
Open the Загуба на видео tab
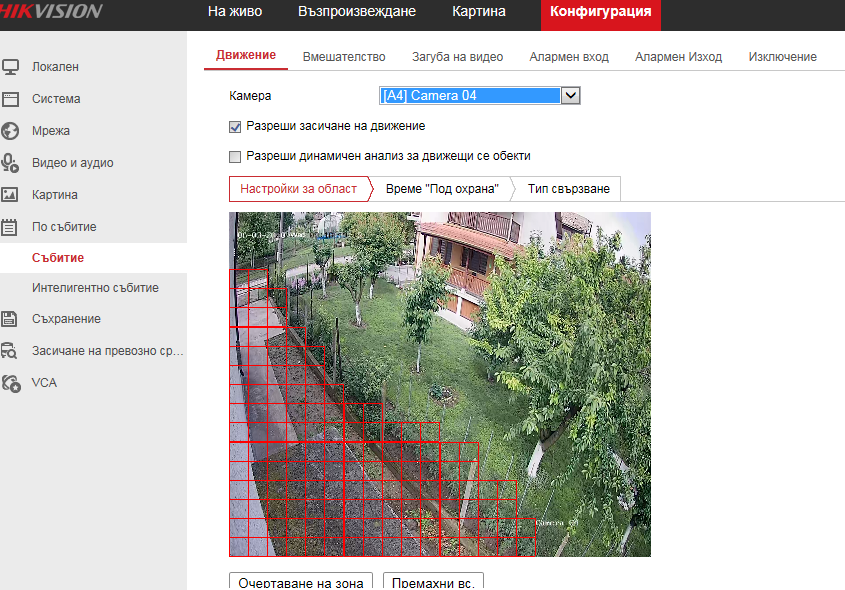point(458,57)
